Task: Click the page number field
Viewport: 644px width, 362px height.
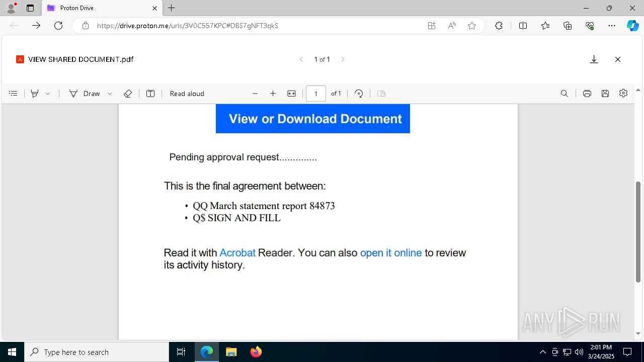Action: [316, 94]
